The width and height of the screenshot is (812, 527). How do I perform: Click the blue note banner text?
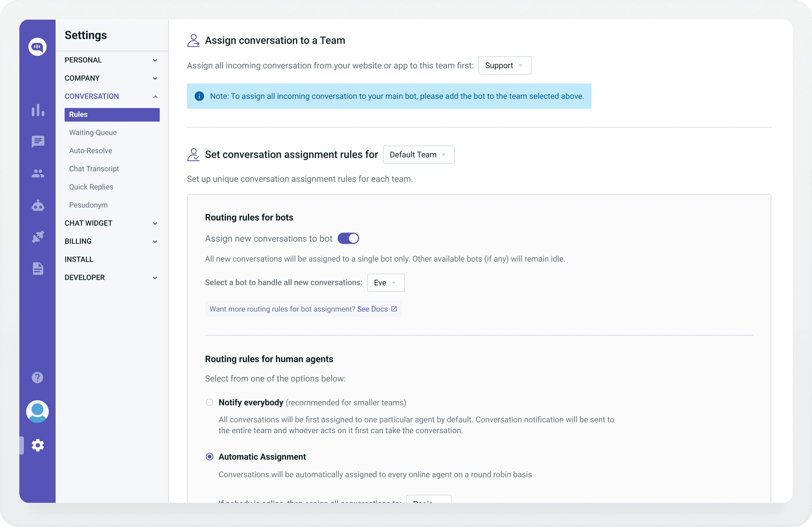[397, 96]
